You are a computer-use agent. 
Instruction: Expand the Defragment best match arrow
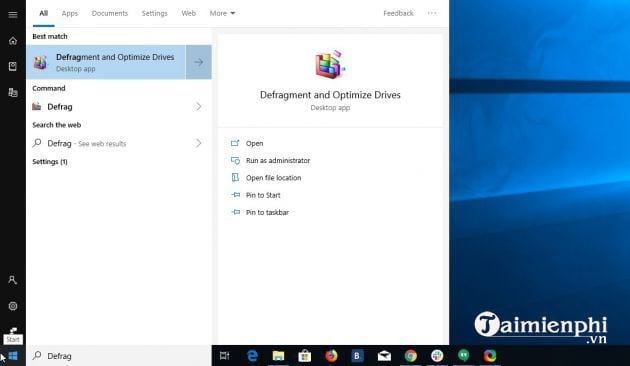[x=198, y=62]
